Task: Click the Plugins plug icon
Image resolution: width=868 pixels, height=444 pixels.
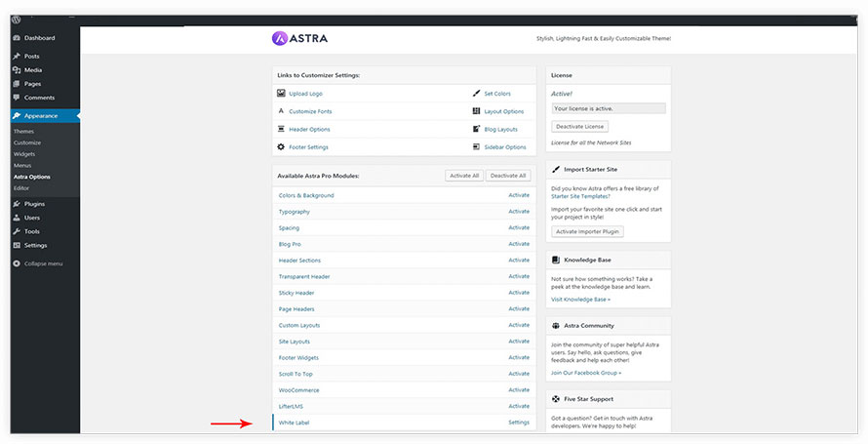Action: coord(17,204)
